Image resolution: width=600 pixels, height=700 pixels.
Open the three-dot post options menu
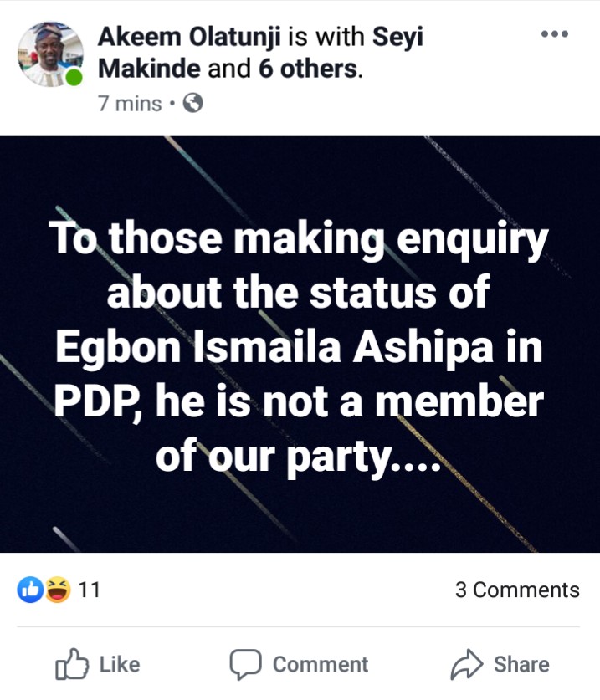click(x=555, y=34)
